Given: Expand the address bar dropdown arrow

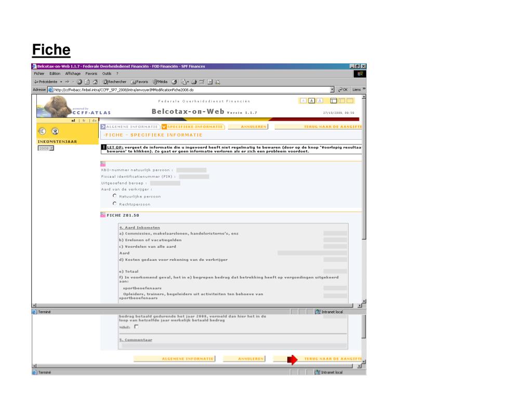Looking at the screenshot, I should point(332,90).
